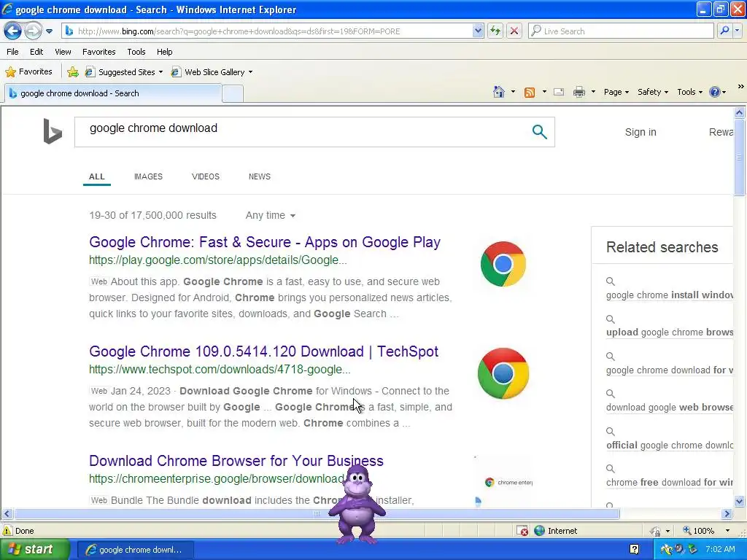Image resolution: width=747 pixels, height=560 pixels.
Task: Select related search chrome free download
Action: tap(670, 483)
